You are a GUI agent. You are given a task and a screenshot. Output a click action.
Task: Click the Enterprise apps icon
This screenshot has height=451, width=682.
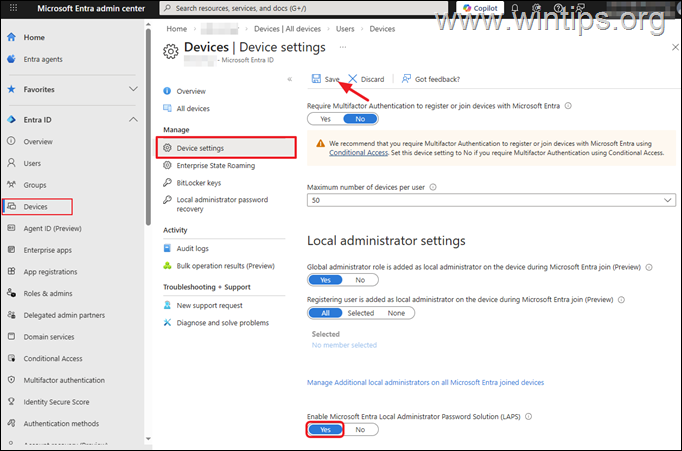[x=12, y=250]
